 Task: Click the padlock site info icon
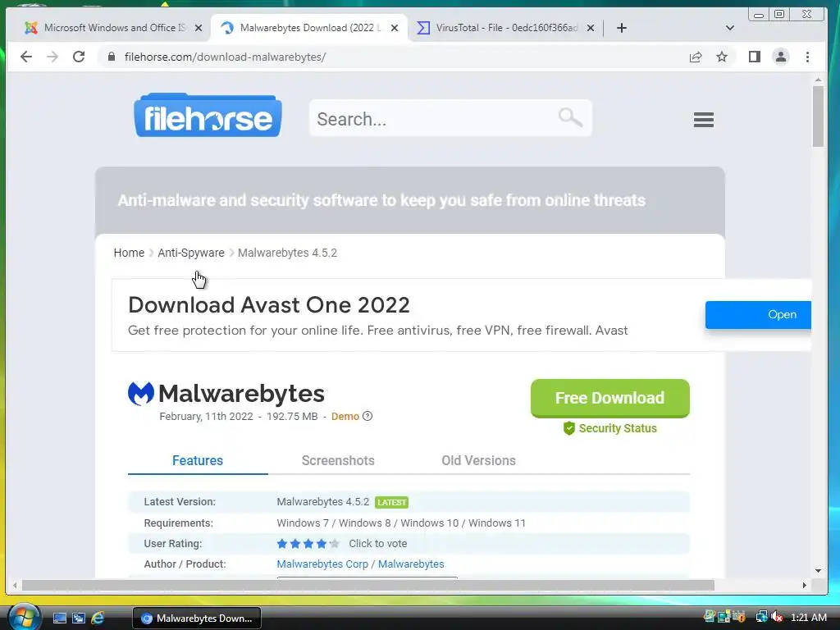112,57
